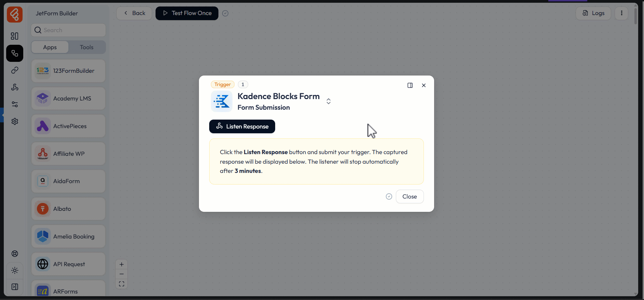Image resolution: width=644 pixels, height=300 pixels.
Task: Click the webhooks icon in left sidebar
Action: tap(15, 87)
